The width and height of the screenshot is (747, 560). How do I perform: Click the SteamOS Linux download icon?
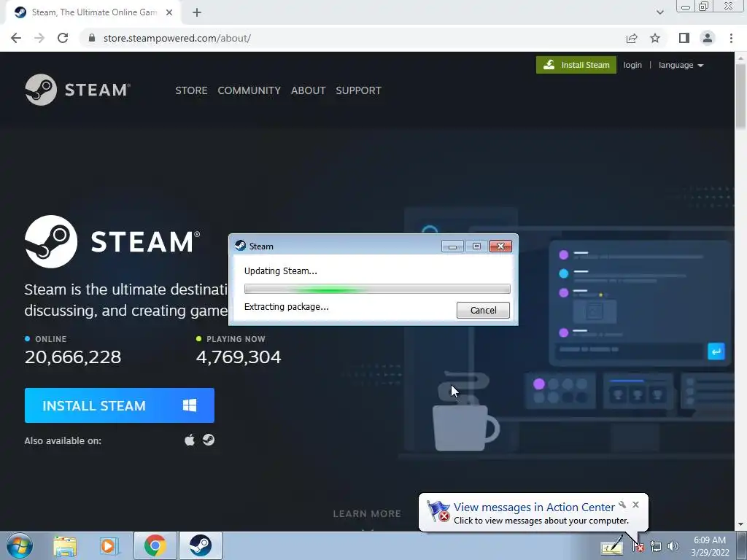208,440
